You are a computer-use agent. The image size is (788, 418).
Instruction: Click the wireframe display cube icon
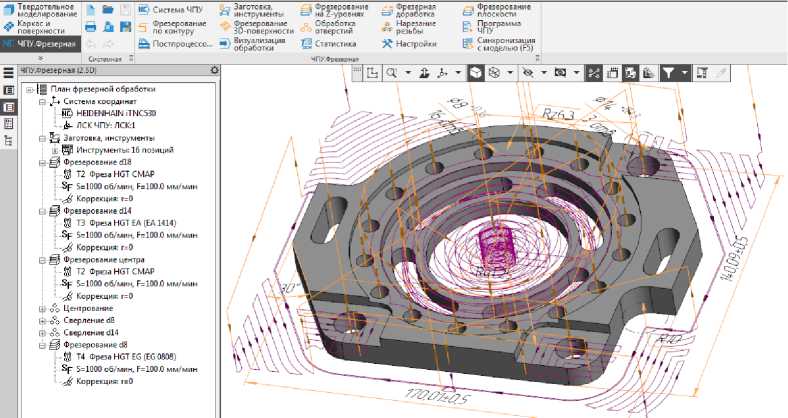(495, 73)
